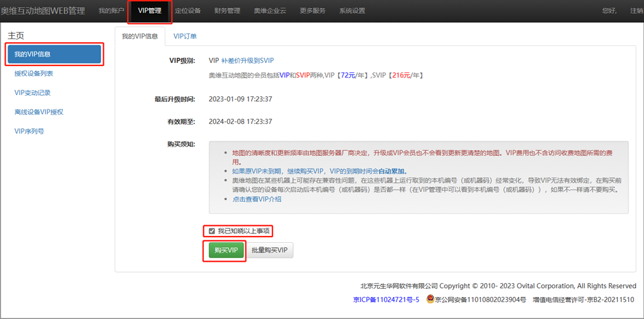Image resolution: width=644 pixels, height=319 pixels.
Task: Open 我的账户 in the top navigation
Action: click(x=111, y=11)
